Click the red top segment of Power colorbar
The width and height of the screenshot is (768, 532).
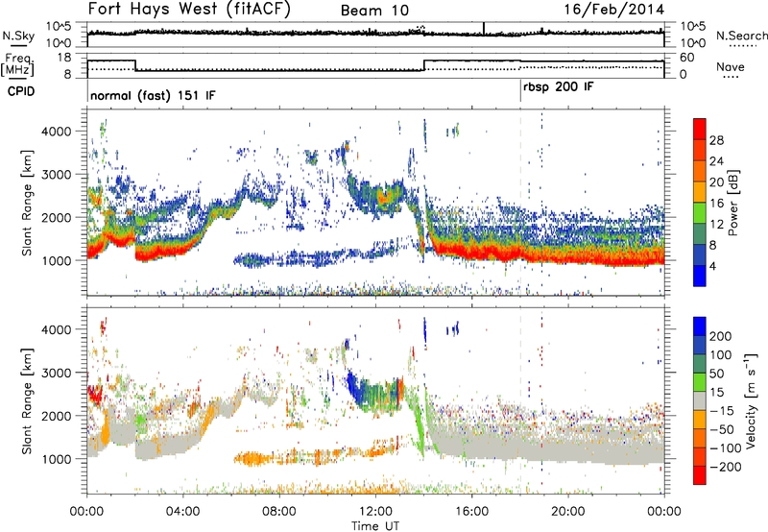coord(700,129)
